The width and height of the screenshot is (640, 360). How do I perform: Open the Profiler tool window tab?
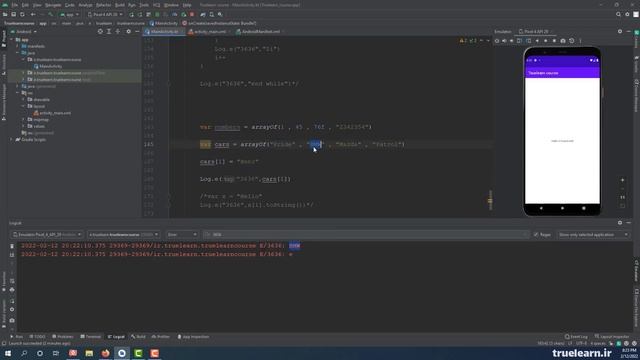(161, 337)
